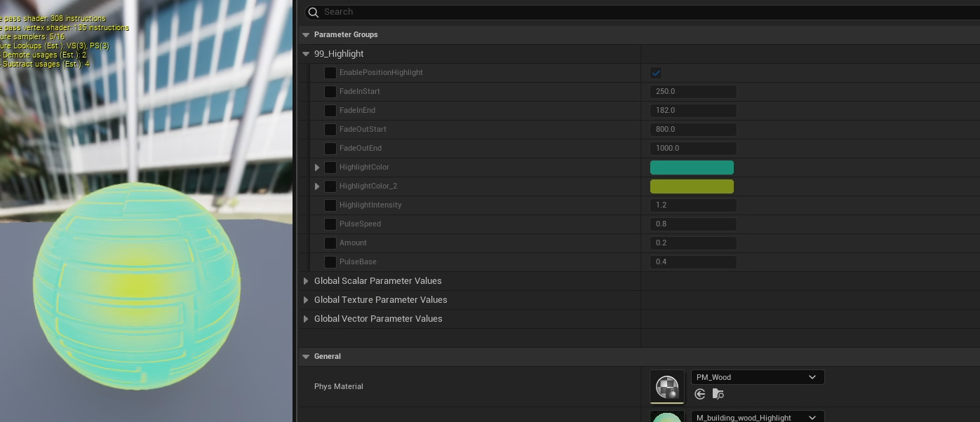The image size is (980, 422).
Task: Enable override checkbox for HighlightIntensity
Action: [330, 205]
